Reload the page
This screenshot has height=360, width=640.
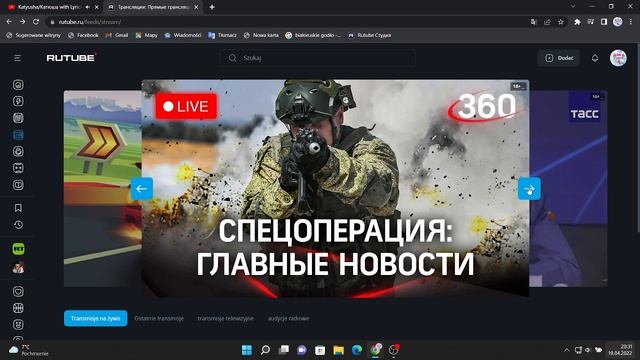(36, 22)
